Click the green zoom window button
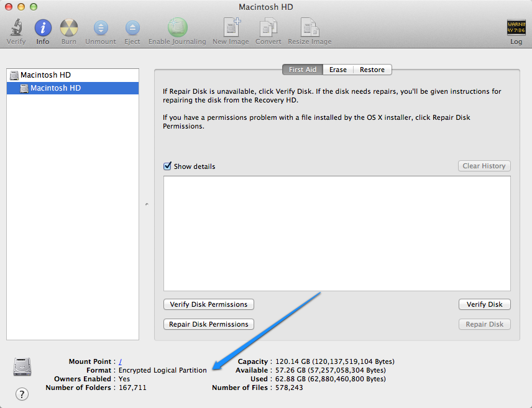This screenshot has height=408, width=532. [34, 7]
